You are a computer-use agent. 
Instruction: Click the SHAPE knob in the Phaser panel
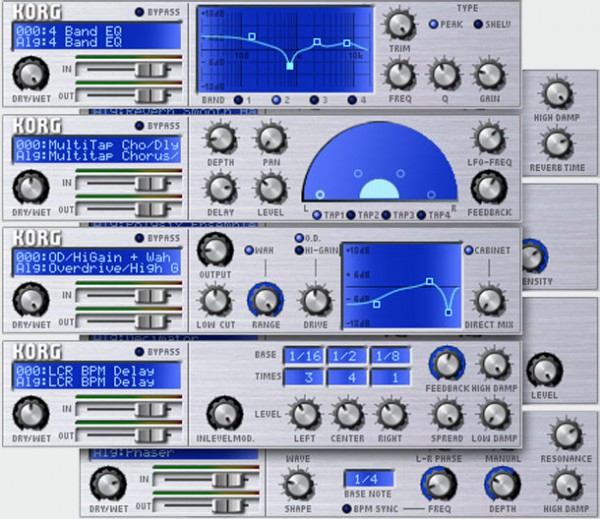(298, 485)
